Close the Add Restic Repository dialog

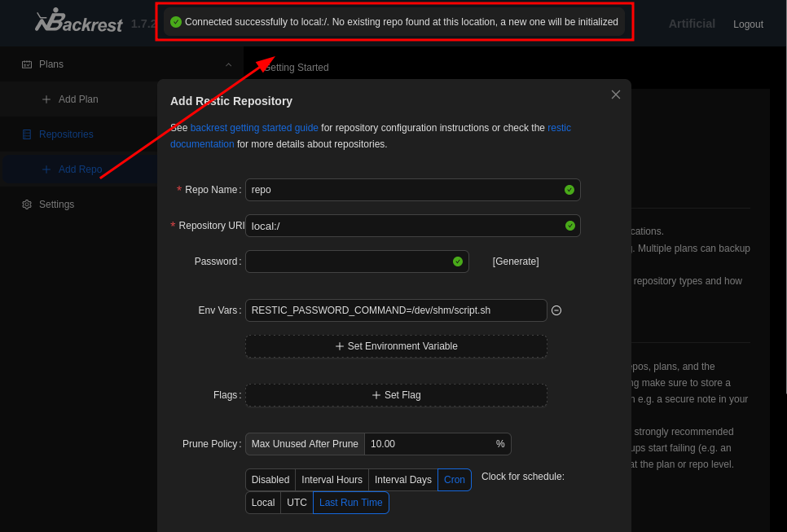coord(616,95)
